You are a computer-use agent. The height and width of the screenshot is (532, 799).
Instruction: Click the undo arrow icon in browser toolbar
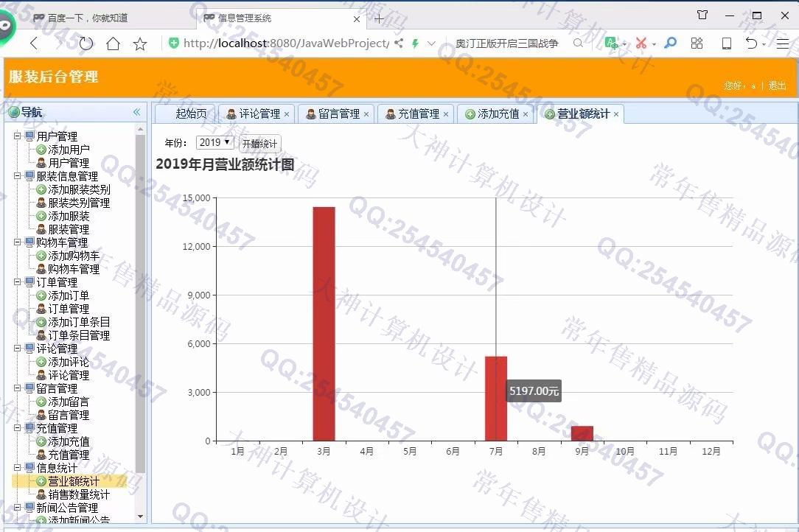pyautogui.click(x=751, y=43)
